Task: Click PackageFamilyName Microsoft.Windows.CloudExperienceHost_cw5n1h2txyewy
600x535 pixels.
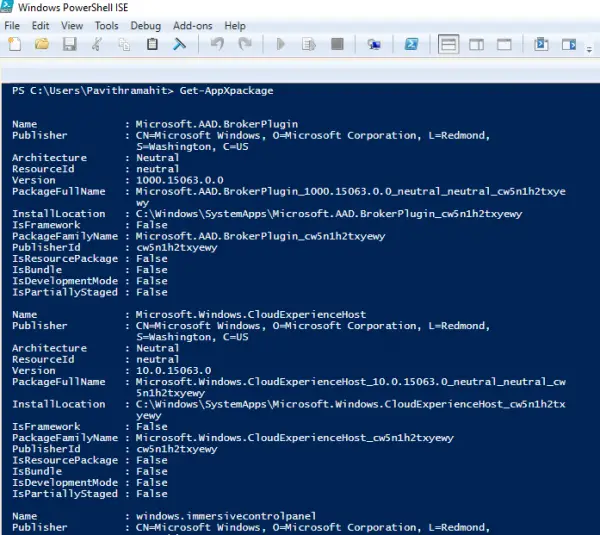Action: click(295, 438)
